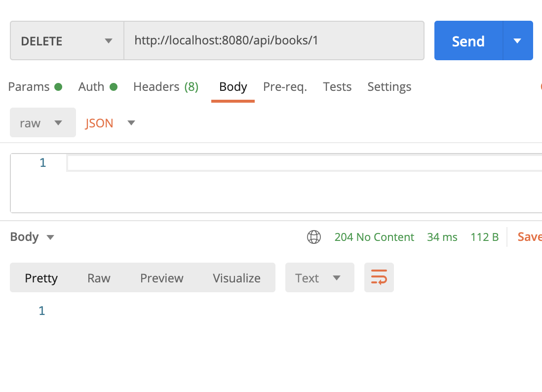Select the Visualize response view
Image resolution: width=542 pixels, height=392 pixels.
[237, 278]
